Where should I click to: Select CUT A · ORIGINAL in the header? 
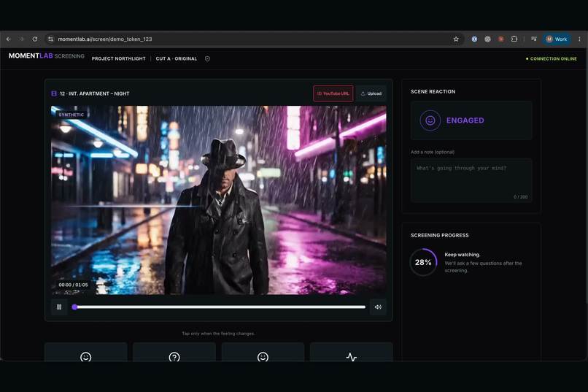click(177, 58)
